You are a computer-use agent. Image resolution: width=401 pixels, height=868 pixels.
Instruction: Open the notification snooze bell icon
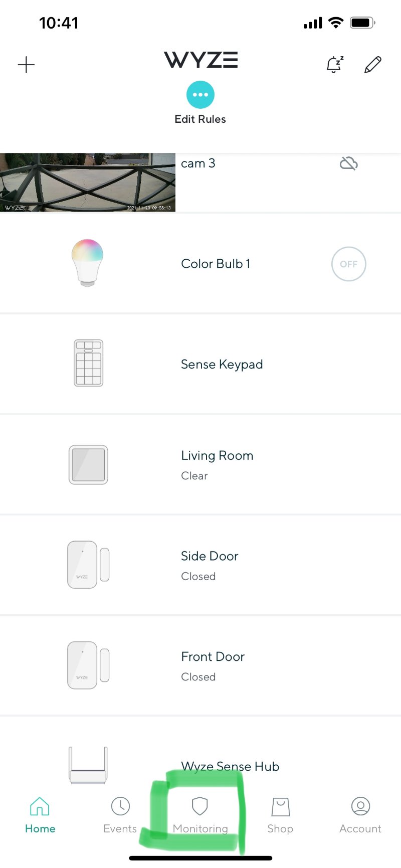pyautogui.click(x=334, y=64)
